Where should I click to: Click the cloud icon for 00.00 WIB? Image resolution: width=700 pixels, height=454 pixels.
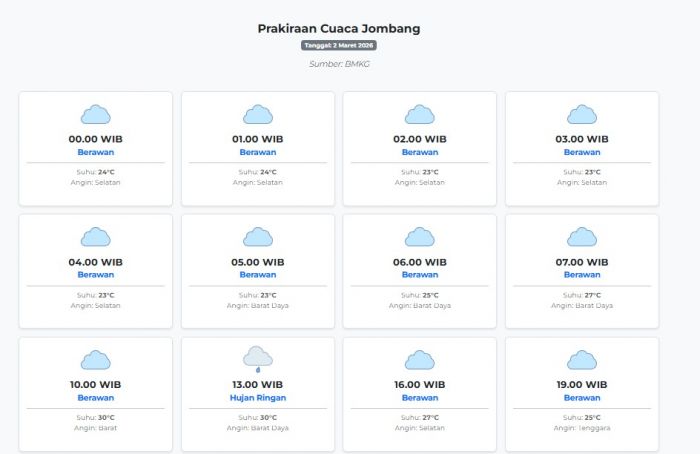(96, 115)
